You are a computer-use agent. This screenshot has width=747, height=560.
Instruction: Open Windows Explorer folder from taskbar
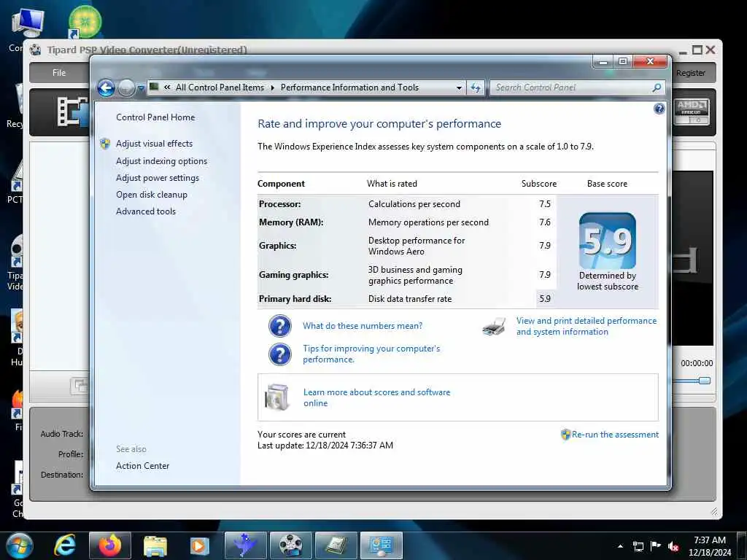(155, 546)
